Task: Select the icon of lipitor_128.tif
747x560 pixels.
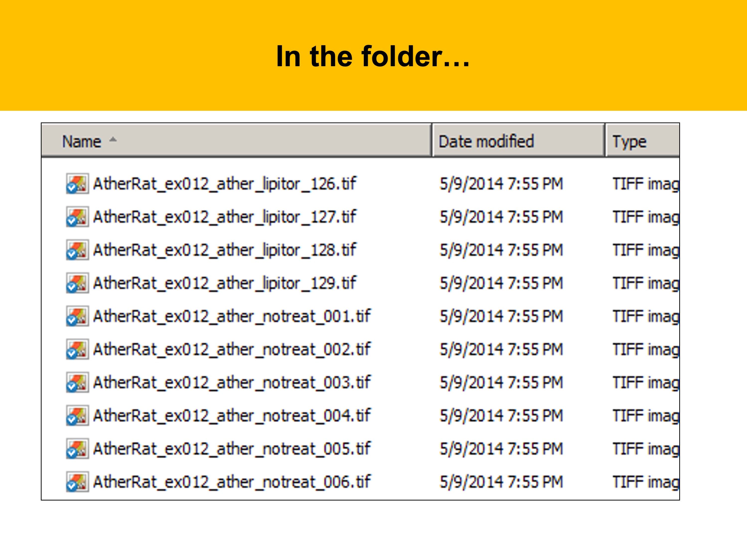Action: click(x=77, y=250)
